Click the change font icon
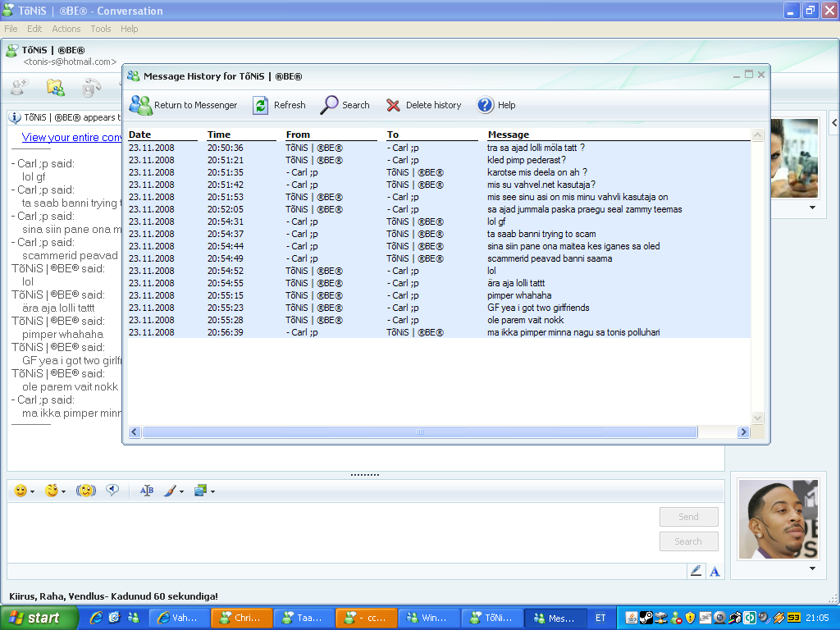The width and height of the screenshot is (840, 630). (147, 491)
